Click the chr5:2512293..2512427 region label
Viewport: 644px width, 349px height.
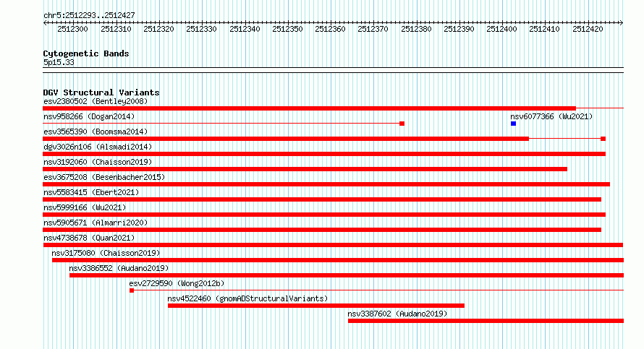[x=89, y=15]
